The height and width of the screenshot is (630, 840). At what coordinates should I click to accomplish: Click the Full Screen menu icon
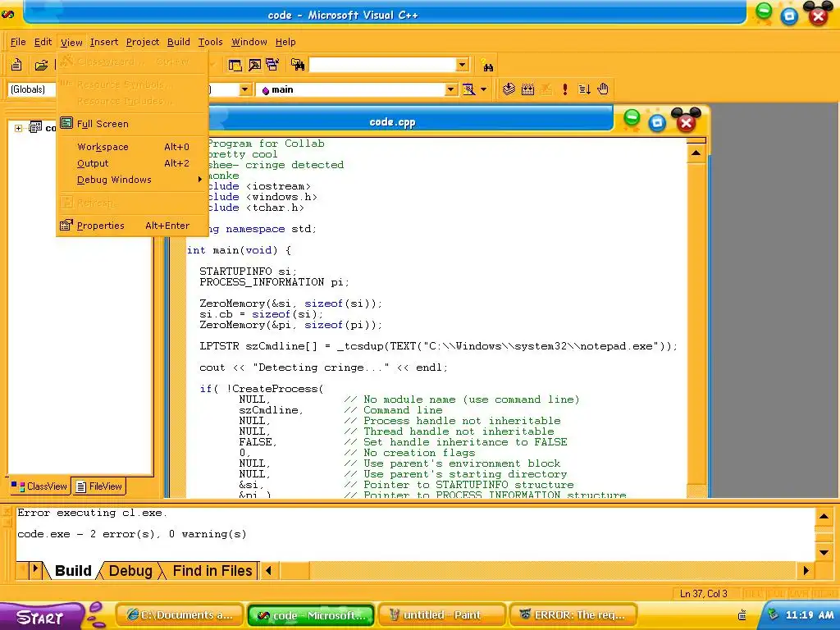(x=66, y=123)
